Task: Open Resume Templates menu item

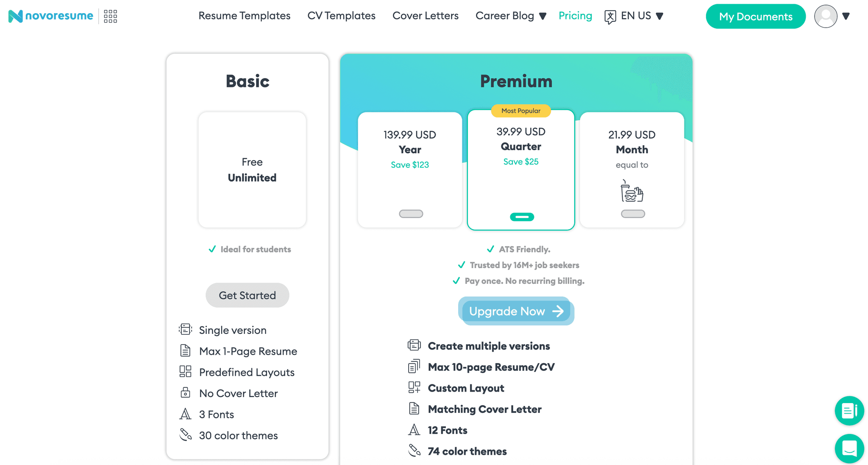Action: (x=244, y=16)
